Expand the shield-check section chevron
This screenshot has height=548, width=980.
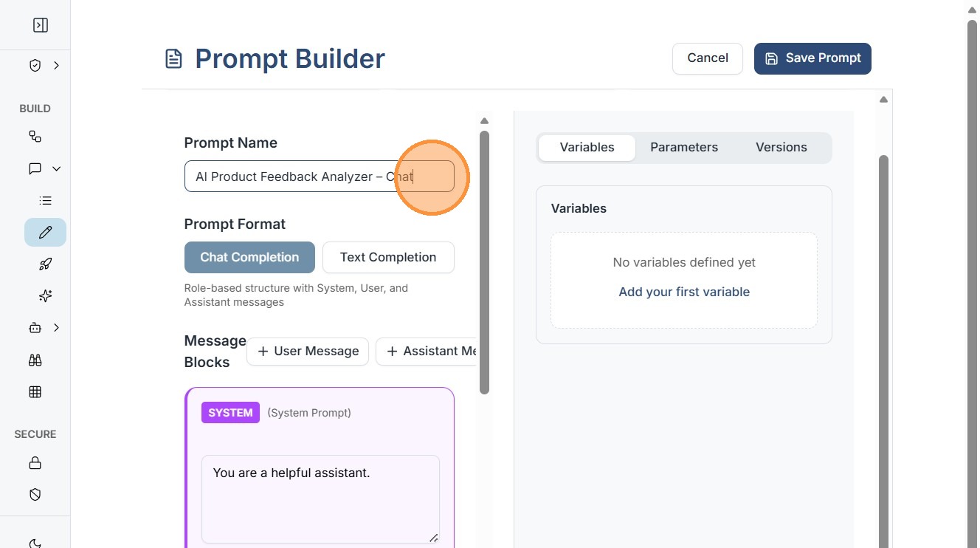pyautogui.click(x=56, y=66)
